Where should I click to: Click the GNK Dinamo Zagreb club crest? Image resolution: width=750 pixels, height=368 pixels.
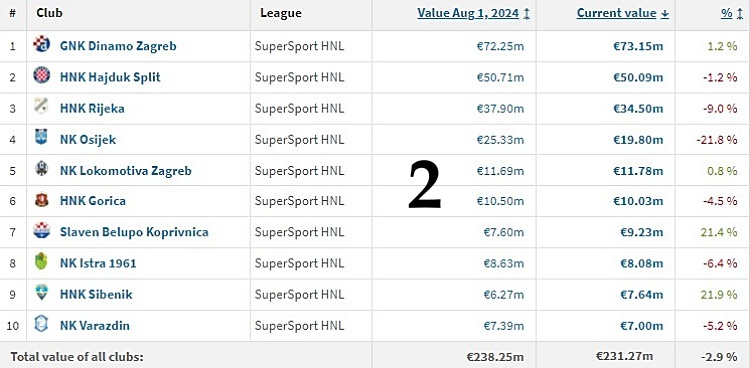point(42,44)
